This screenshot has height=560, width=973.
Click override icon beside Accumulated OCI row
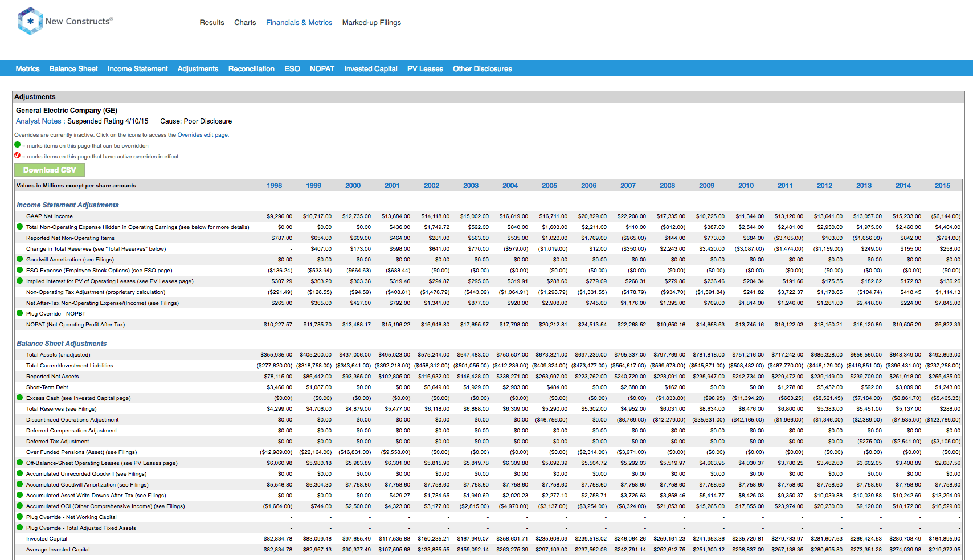coord(20,506)
